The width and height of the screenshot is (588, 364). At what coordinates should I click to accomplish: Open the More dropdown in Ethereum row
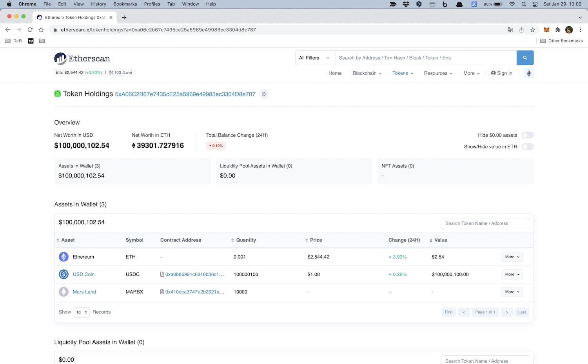pyautogui.click(x=512, y=257)
